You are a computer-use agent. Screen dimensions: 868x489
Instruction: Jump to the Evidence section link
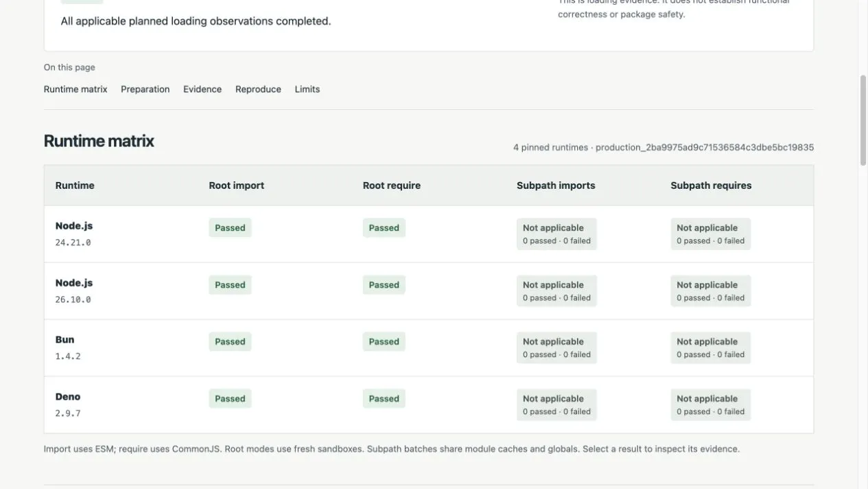point(202,89)
